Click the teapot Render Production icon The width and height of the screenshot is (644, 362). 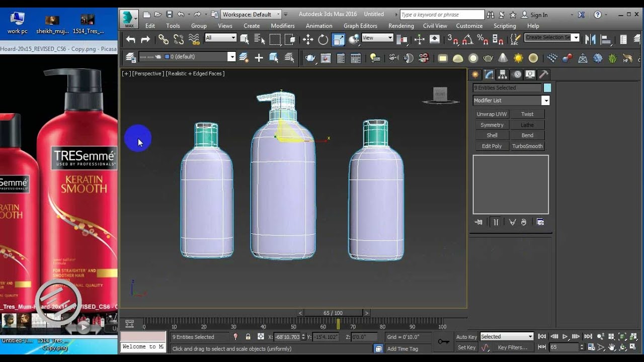[x=310, y=58]
